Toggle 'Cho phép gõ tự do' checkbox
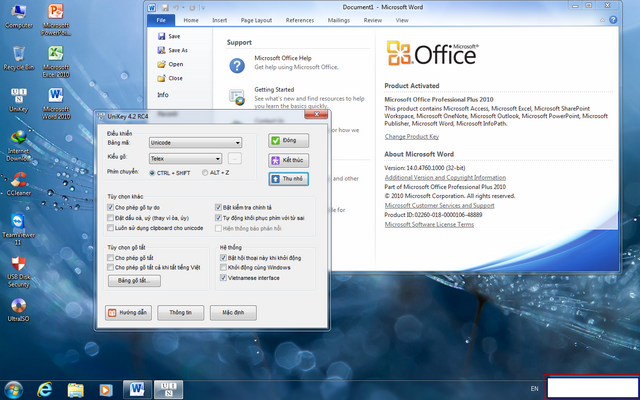This screenshot has height=400, width=640. 110,207
